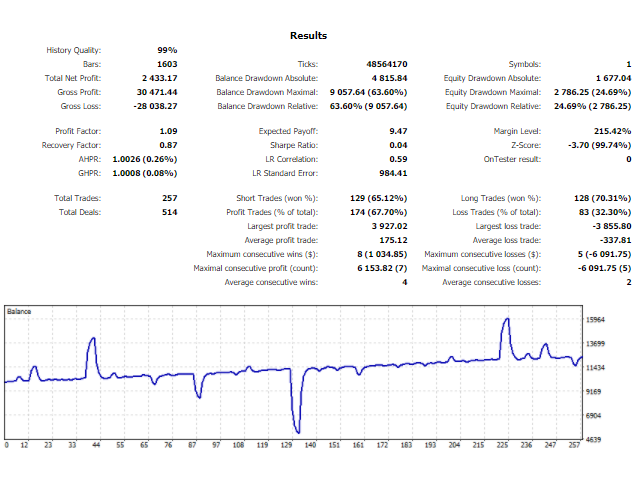Select the Largest profit trade value 3 927.02
The height and width of the screenshot is (480, 640).
385,226
